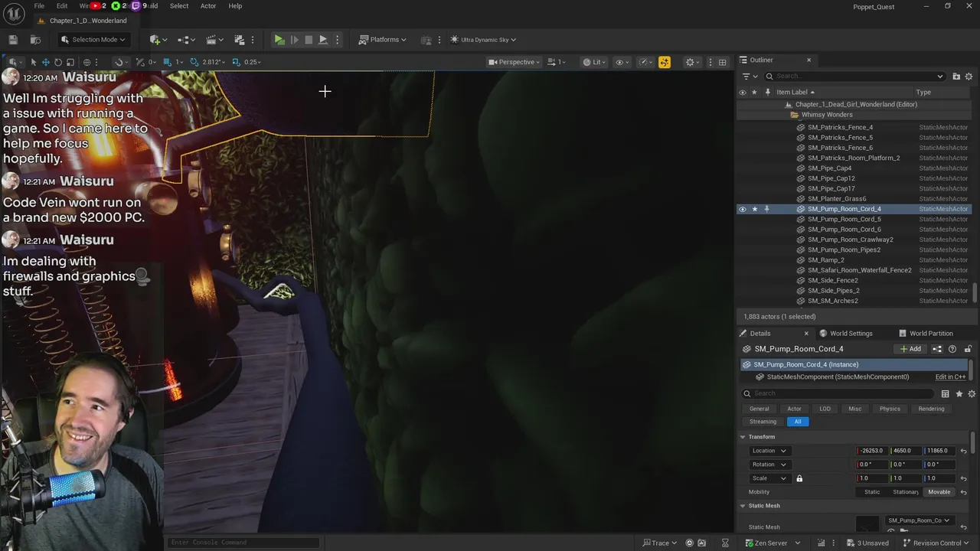Viewport: 980px width, 551px height.
Task: Toggle the world/local coordinate system icon
Action: [x=87, y=62]
